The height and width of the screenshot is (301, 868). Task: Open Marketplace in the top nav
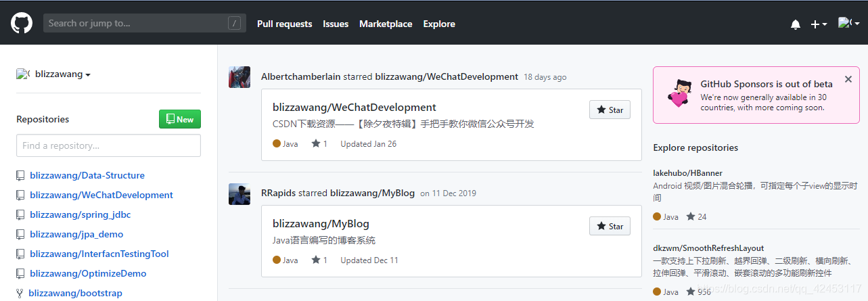click(x=386, y=24)
